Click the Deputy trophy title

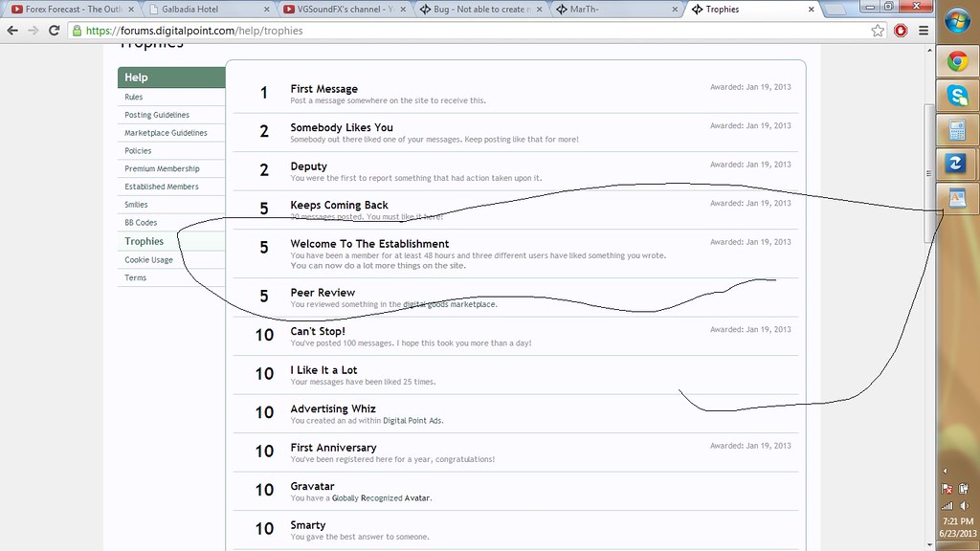(x=308, y=166)
